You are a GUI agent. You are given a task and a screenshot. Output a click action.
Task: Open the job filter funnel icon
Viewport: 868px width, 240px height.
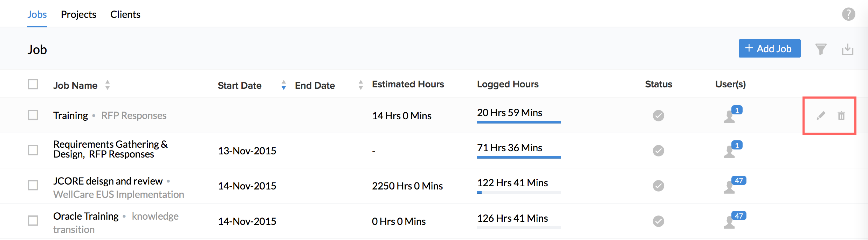[x=821, y=49]
